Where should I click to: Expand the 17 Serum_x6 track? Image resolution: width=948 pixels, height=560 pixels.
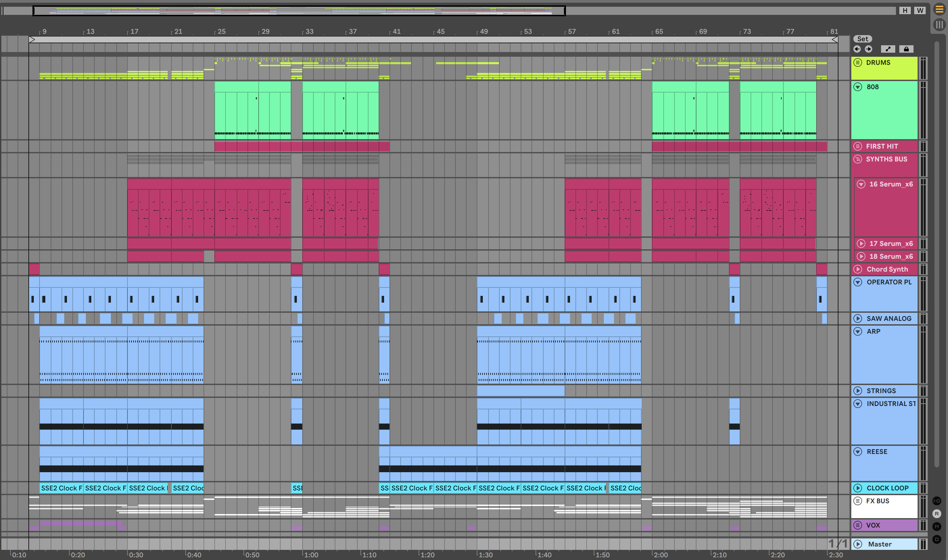(861, 244)
